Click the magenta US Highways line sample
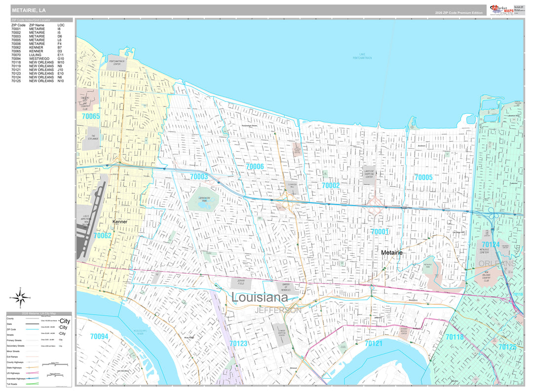Image resolution: width=533 pixels, height=392 pixels. coord(32,373)
